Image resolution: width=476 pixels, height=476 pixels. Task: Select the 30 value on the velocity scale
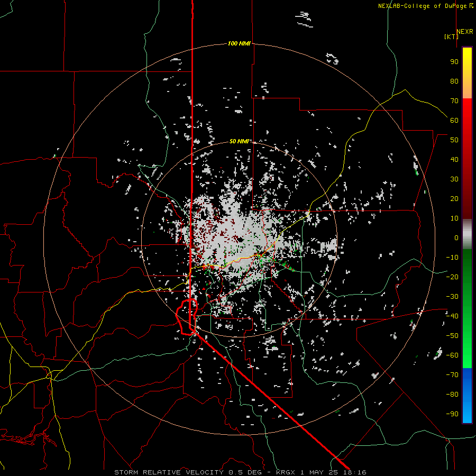(454, 179)
